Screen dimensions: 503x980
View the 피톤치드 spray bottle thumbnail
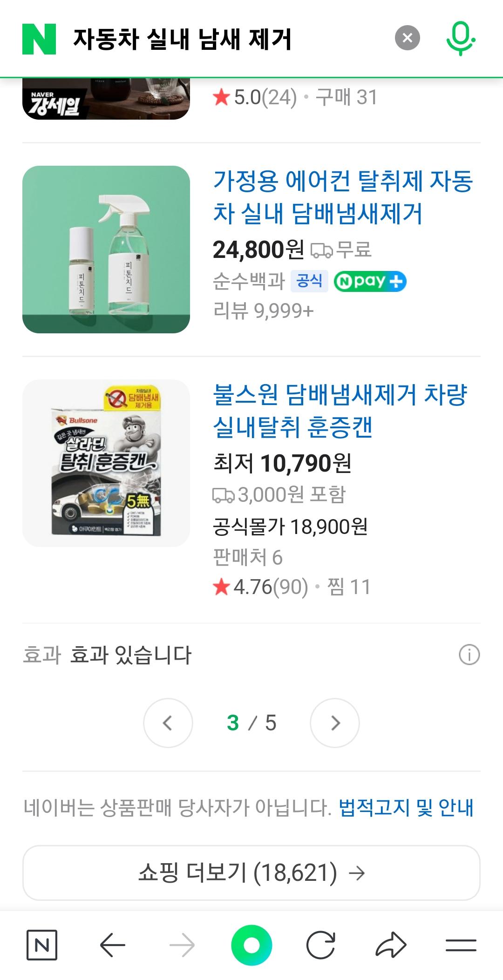106,250
